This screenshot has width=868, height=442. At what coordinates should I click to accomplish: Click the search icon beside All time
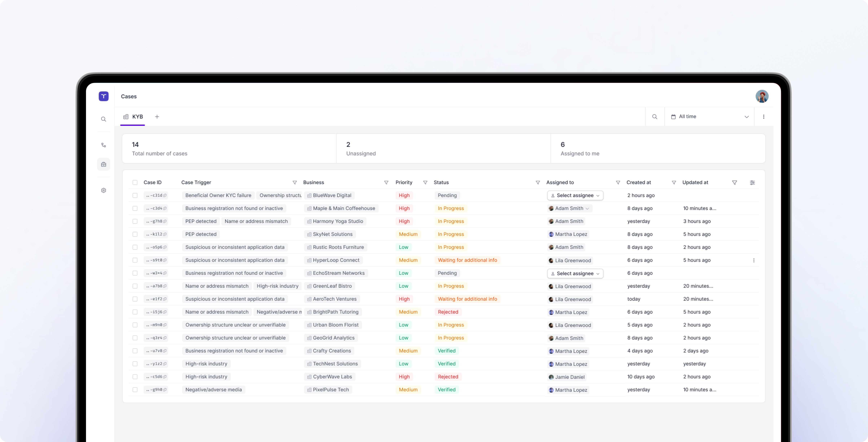click(x=654, y=116)
